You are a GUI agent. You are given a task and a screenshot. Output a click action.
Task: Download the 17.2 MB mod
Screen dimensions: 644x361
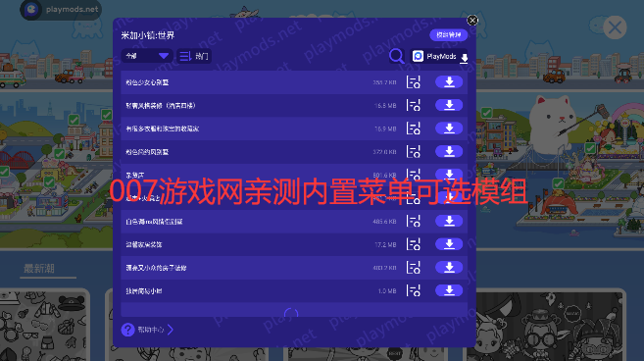click(449, 244)
